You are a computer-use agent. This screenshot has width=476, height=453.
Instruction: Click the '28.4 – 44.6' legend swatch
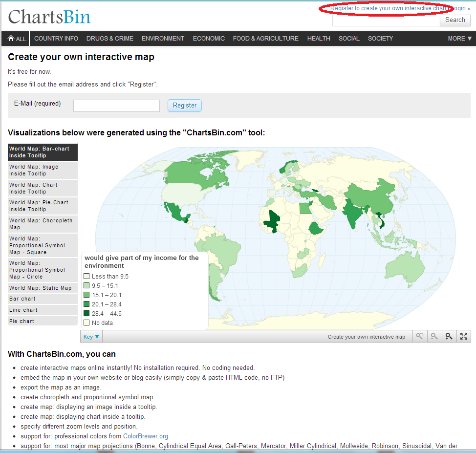click(x=87, y=313)
